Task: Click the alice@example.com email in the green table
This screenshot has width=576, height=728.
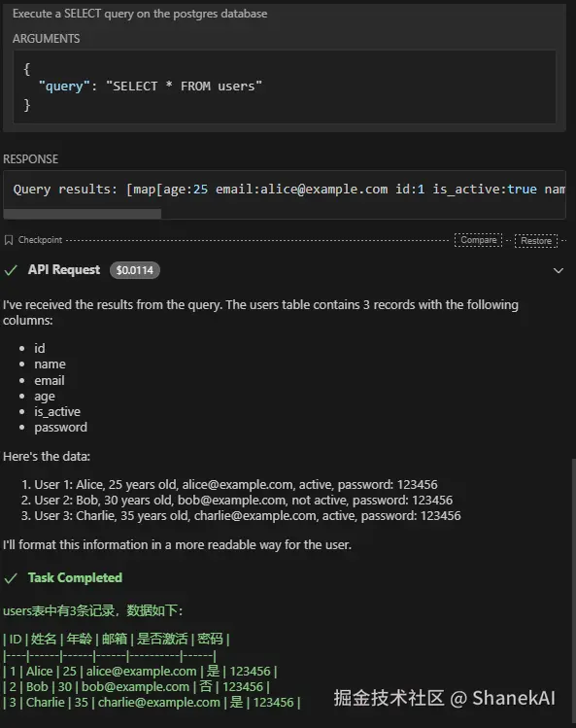Action: (x=141, y=672)
